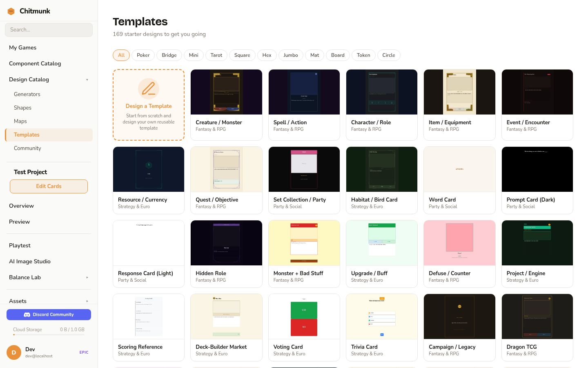Viewport: 588px width, 368px height.
Task: Filter templates by Mat
Action: (x=315, y=55)
